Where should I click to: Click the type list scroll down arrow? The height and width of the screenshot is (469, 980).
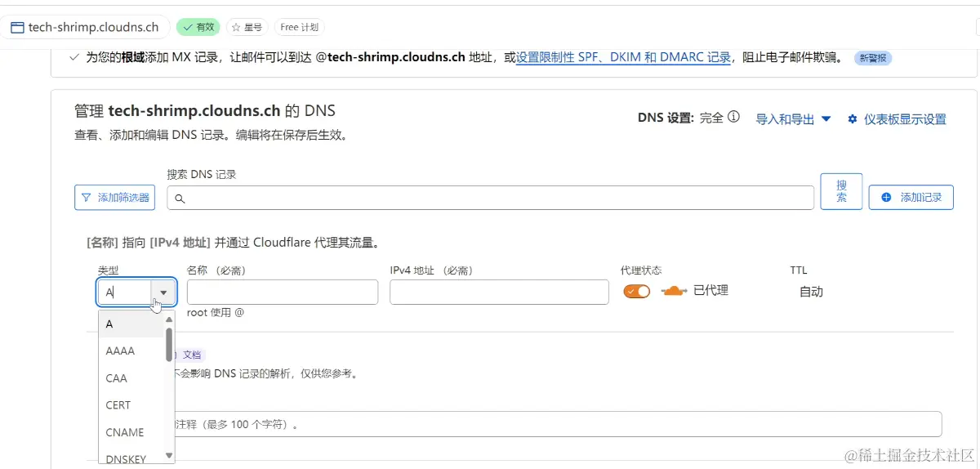[169, 456]
